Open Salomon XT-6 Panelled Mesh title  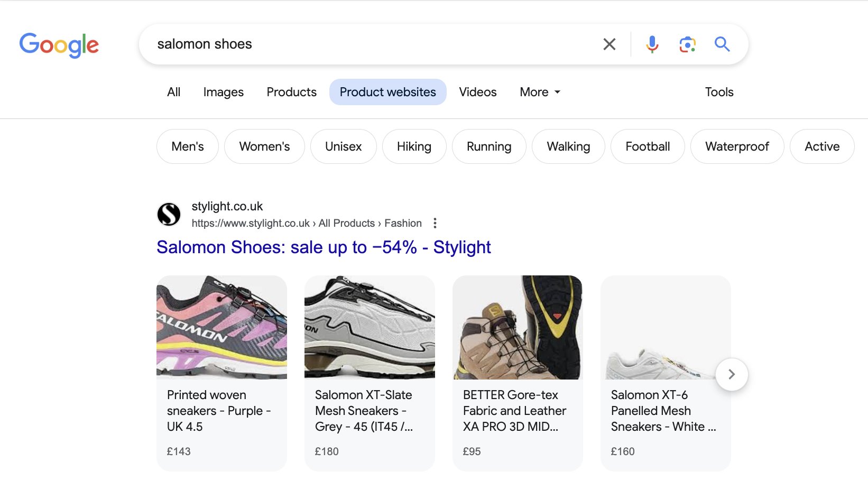tap(663, 411)
